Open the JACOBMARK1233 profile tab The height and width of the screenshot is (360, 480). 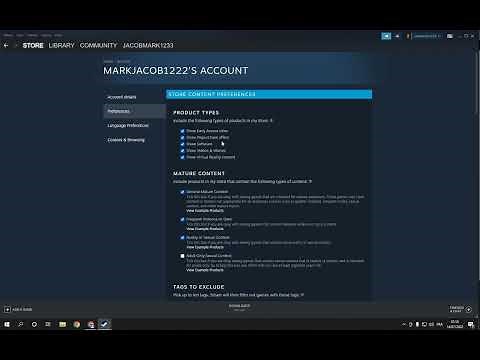[x=148, y=45]
